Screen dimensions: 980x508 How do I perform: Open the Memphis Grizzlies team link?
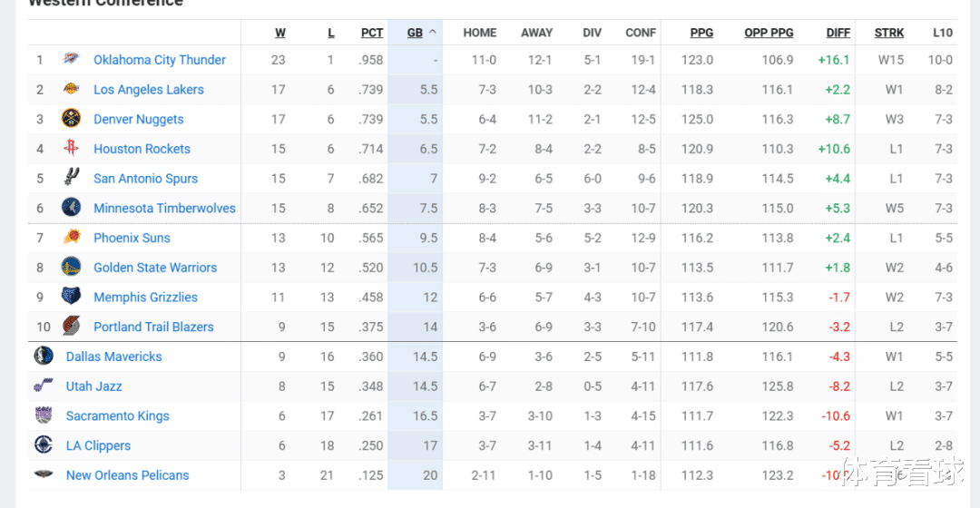(x=145, y=297)
